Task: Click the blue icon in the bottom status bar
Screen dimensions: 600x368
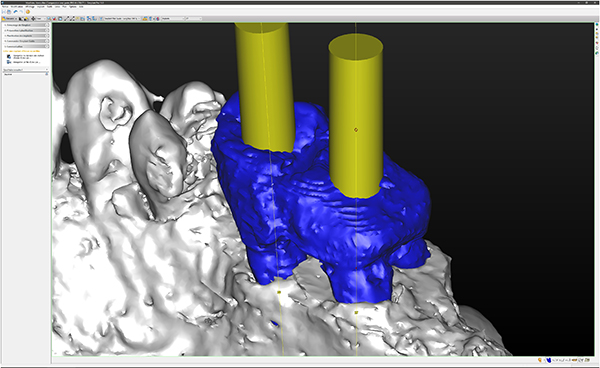Action: coord(549,360)
